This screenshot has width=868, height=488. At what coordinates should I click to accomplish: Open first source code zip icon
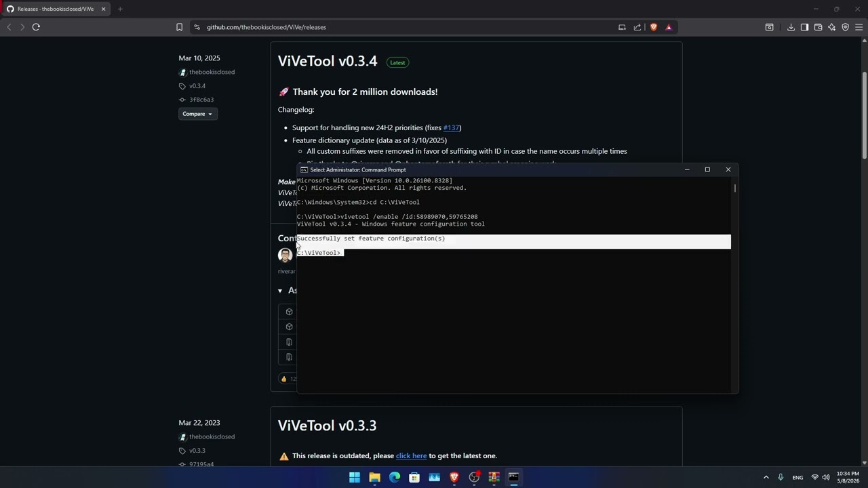[289, 342]
